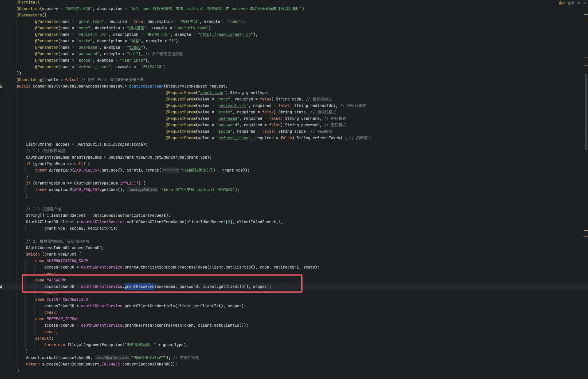Screen dimensions: 588x379
Task: Click the case REFRESH_TOKEN label
Action: click(x=57, y=319)
